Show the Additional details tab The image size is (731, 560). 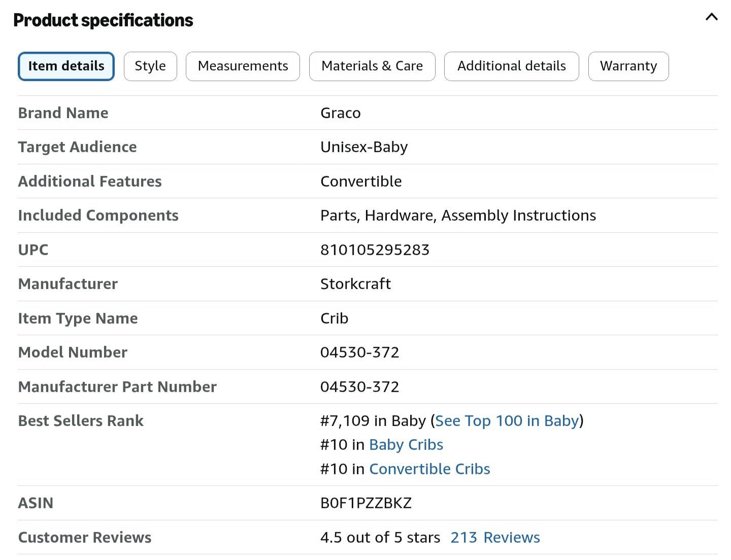coord(512,66)
